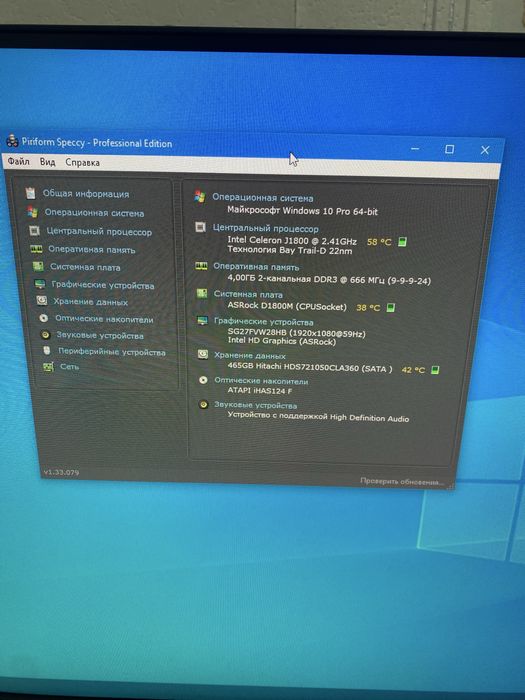Click the graphics monitor icon in the summary panel
The image size is (525, 700).
[x=202, y=321]
